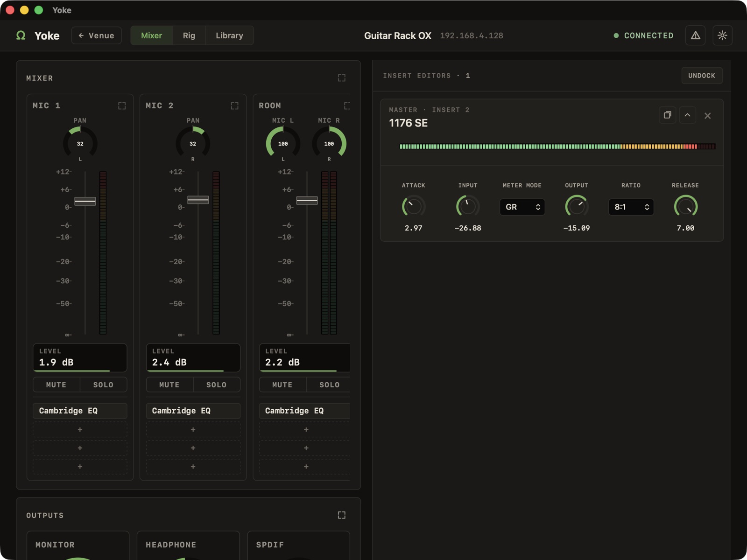The width and height of the screenshot is (747, 560).
Task: Expand the Mixer panel fullscreen icon
Action: click(x=342, y=78)
